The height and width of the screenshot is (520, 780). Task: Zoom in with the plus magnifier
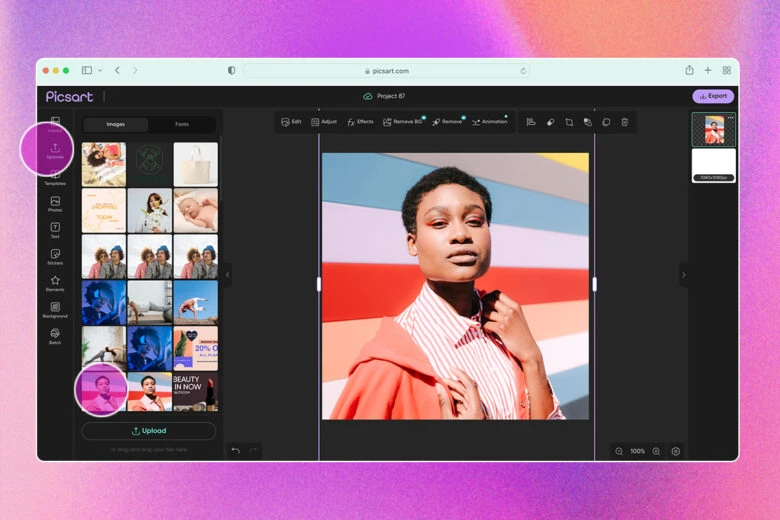(657, 451)
